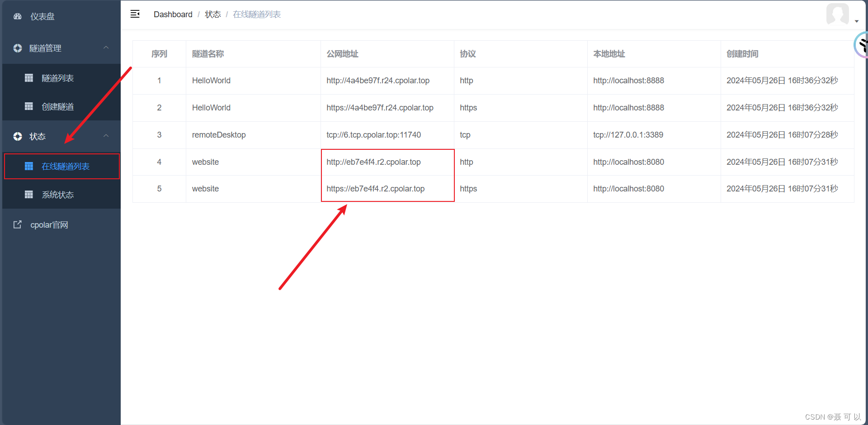
Task: Collapse the 隧道管理 menu chevron
Action: tap(106, 48)
